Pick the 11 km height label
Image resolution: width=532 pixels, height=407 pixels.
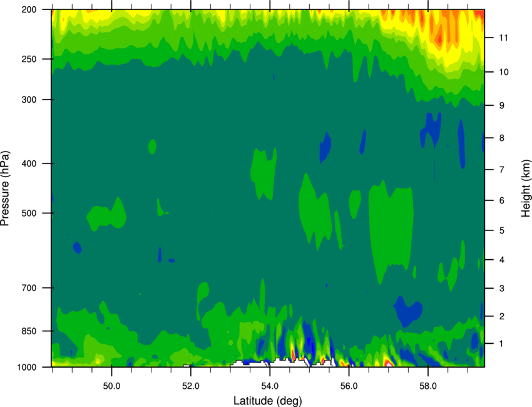click(x=504, y=38)
